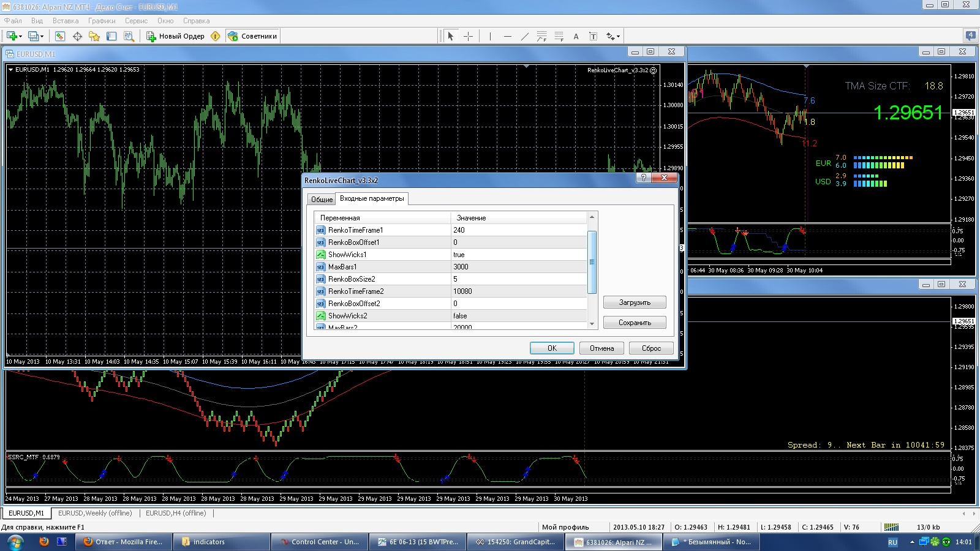Switch to EURUSD,H4 (offline) chart tab
Screen dimensions: 980x551
[x=176, y=513]
